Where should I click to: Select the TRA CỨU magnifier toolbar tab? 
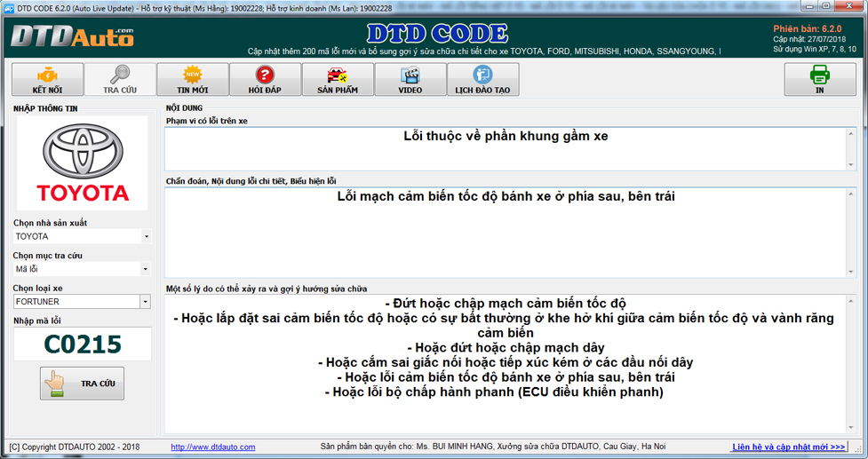click(120, 80)
